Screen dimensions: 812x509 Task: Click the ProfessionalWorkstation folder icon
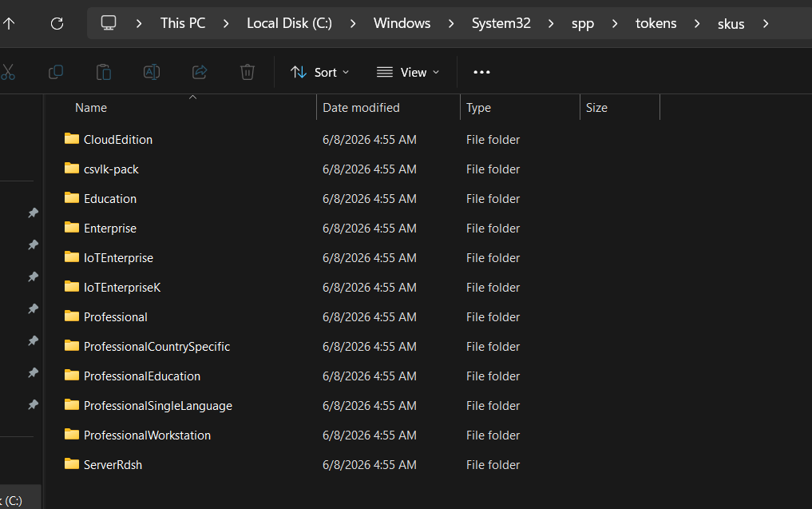point(72,434)
